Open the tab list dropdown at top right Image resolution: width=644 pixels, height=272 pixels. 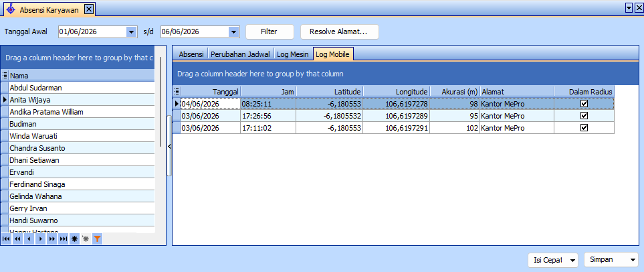[629, 8]
